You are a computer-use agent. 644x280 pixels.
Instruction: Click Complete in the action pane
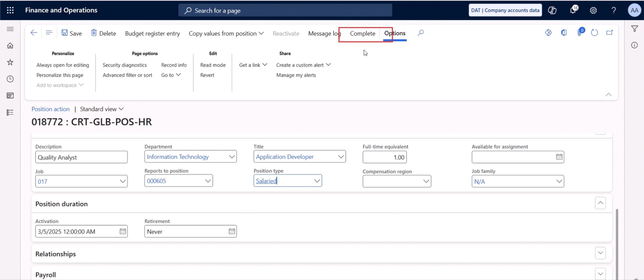[x=362, y=33]
